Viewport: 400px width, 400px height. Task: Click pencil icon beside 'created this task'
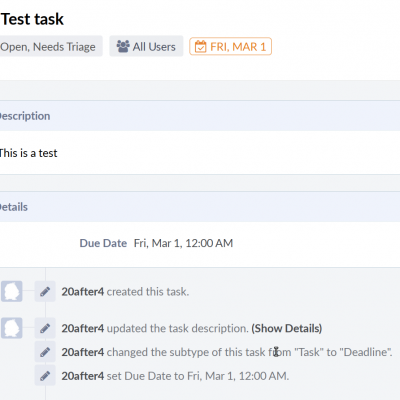coord(45,292)
